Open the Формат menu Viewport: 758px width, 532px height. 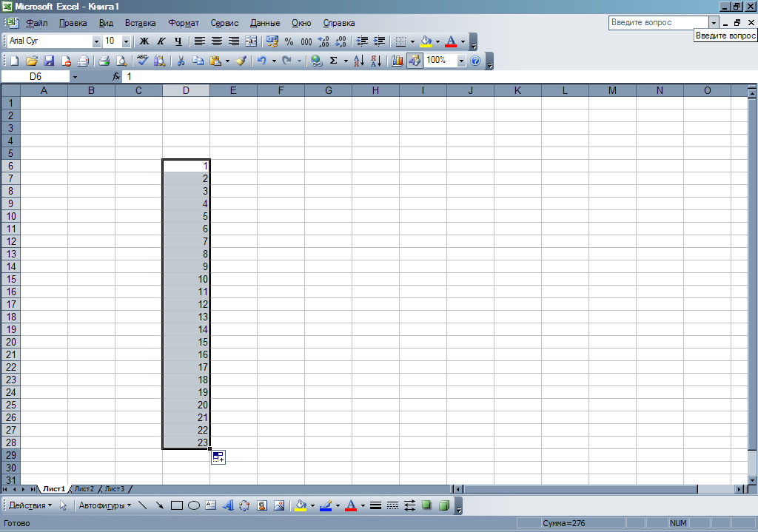point(184,23)
